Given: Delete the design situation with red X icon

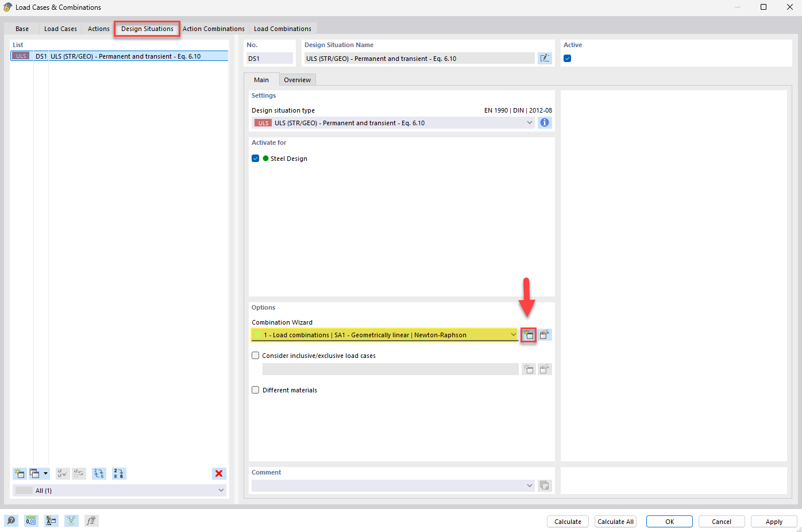Looking at the screenshot, I should click(x=219, y=473).
